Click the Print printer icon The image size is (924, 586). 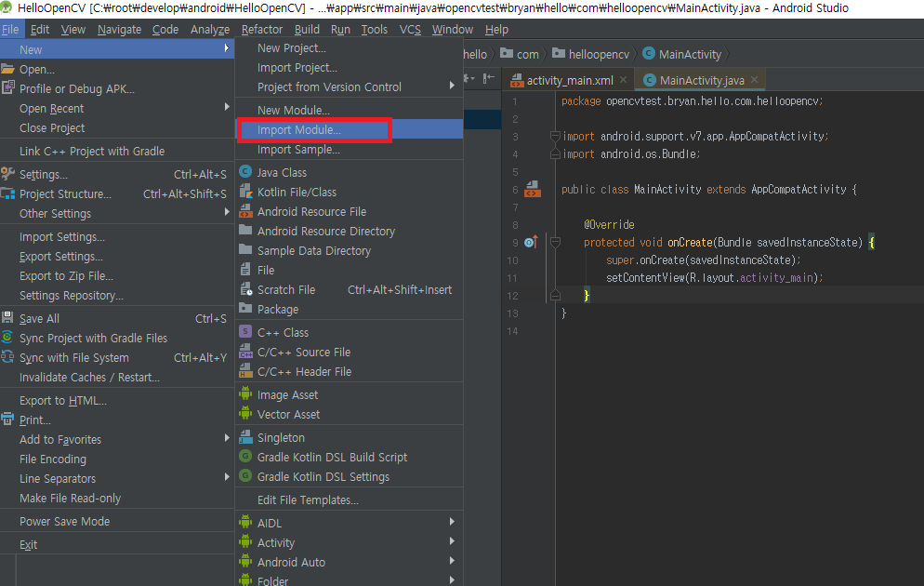click(x=7, y=420)
